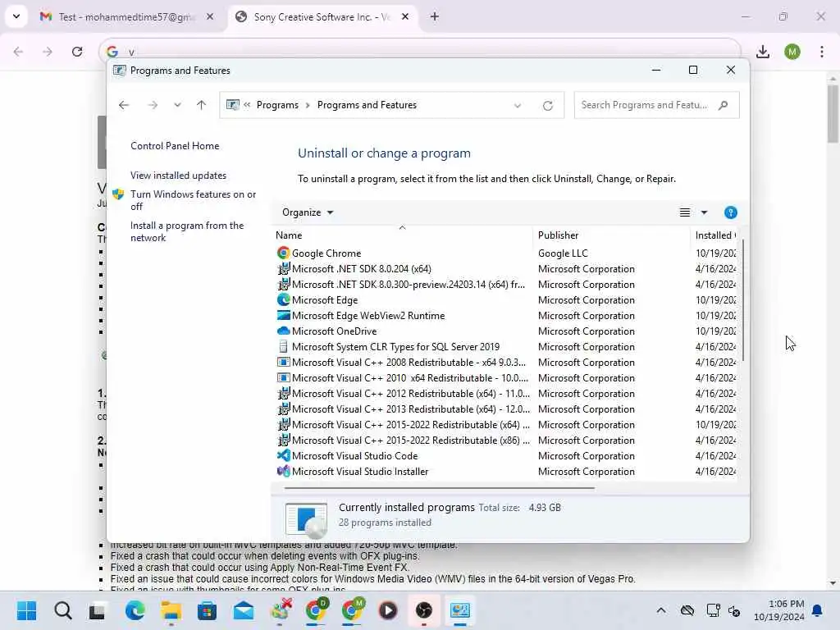The image size is (840, 630).
Task: Open the taskbar clock and date
Action: [x=778, y=610]
